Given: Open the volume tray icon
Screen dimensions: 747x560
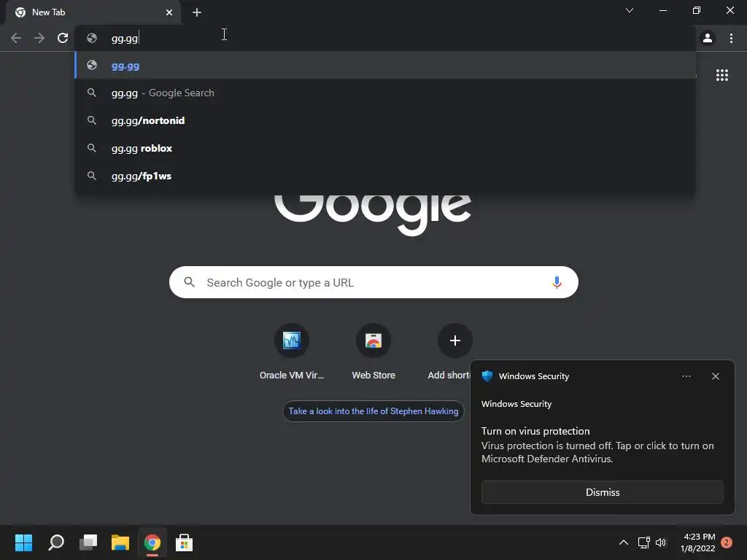Looking at the screenshot, I should 660,542.
